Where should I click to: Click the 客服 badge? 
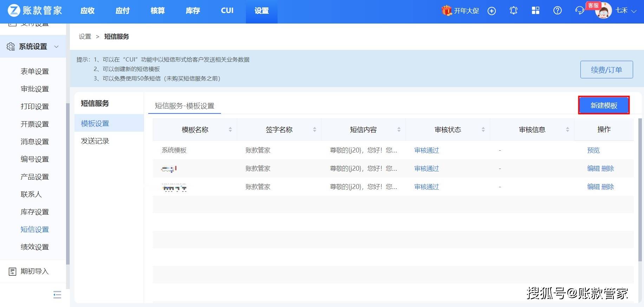593,5
